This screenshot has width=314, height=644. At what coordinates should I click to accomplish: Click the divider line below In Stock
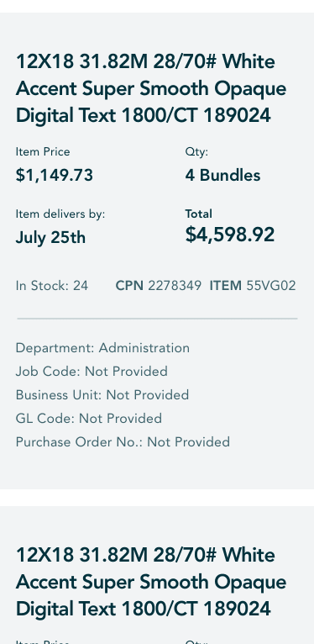pos(157,319)
